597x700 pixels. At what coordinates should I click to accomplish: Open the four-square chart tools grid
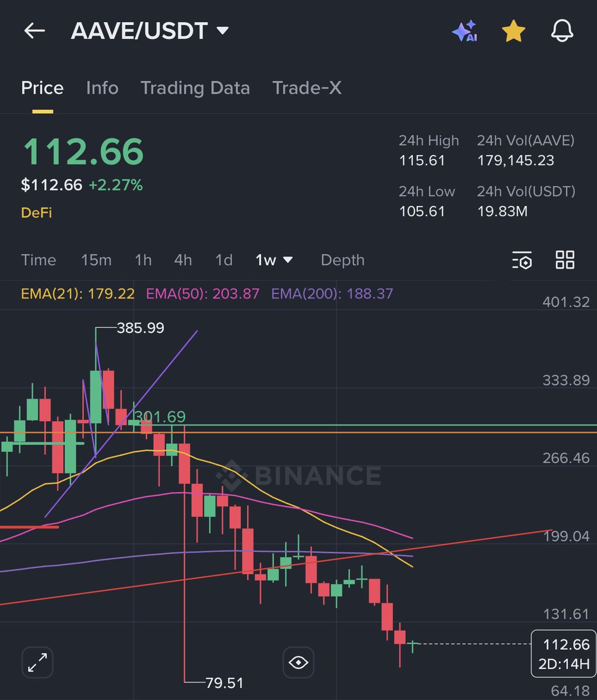(565, 260)
